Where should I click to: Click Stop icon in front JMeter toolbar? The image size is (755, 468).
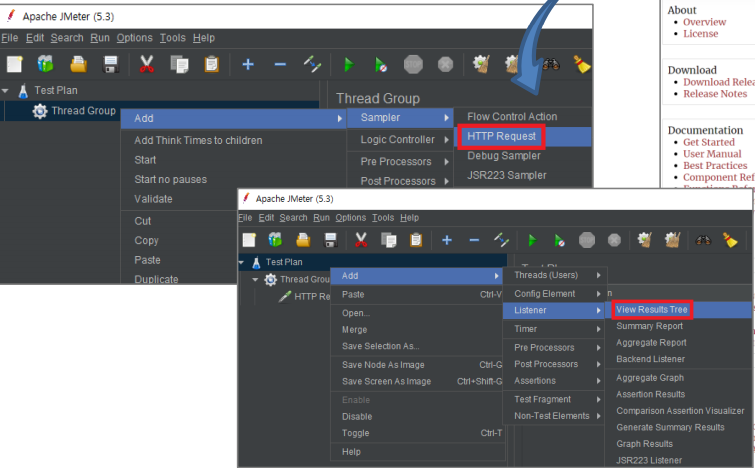point(587,240)
